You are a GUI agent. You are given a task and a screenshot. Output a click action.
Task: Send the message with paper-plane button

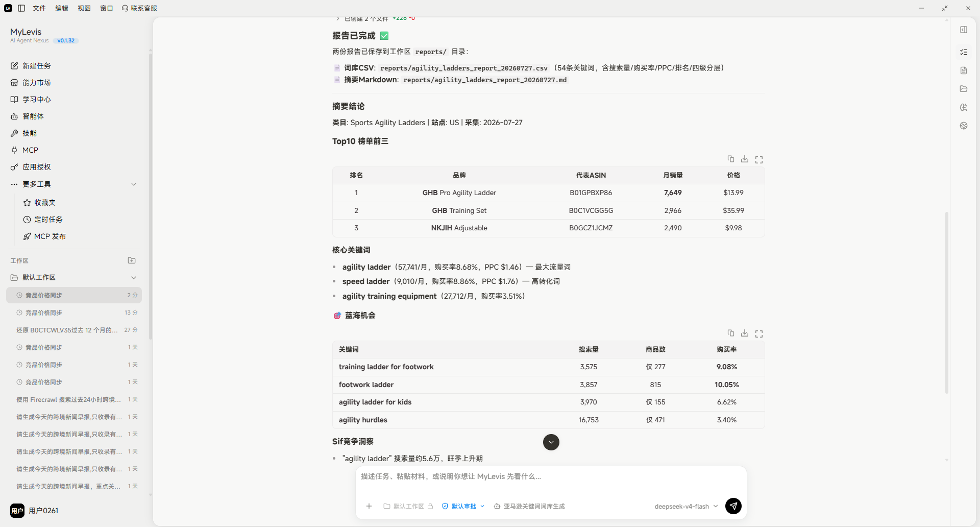pyautogui.click(x=733, y=506)
